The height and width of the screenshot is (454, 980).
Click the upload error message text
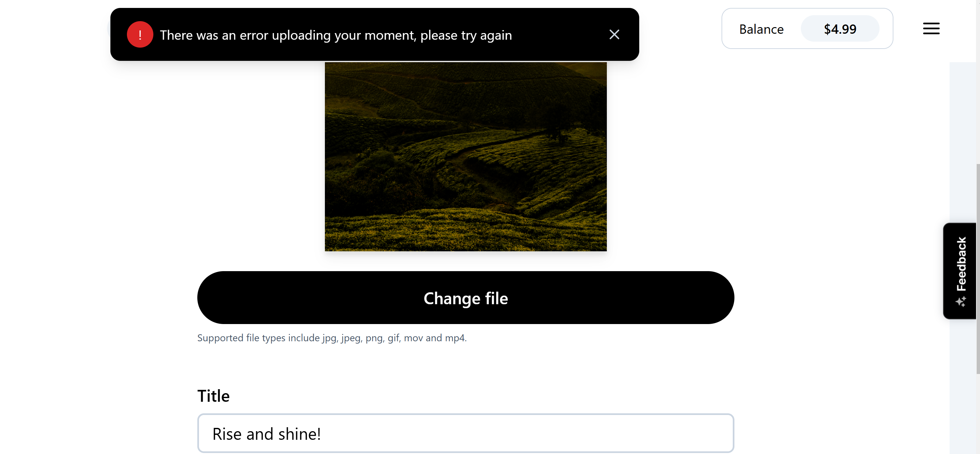tap(335, 35)
